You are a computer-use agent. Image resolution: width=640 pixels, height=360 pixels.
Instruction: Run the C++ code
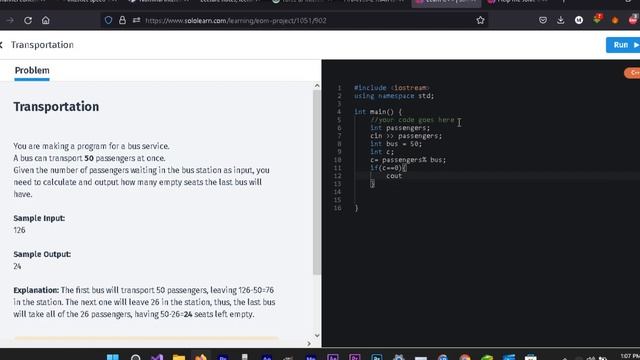click(623, 45)
